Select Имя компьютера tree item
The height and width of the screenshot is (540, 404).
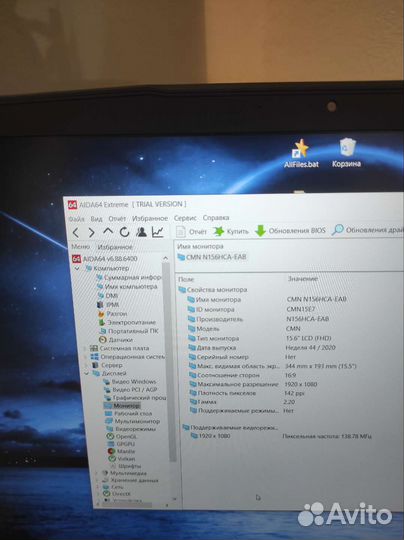127,287
